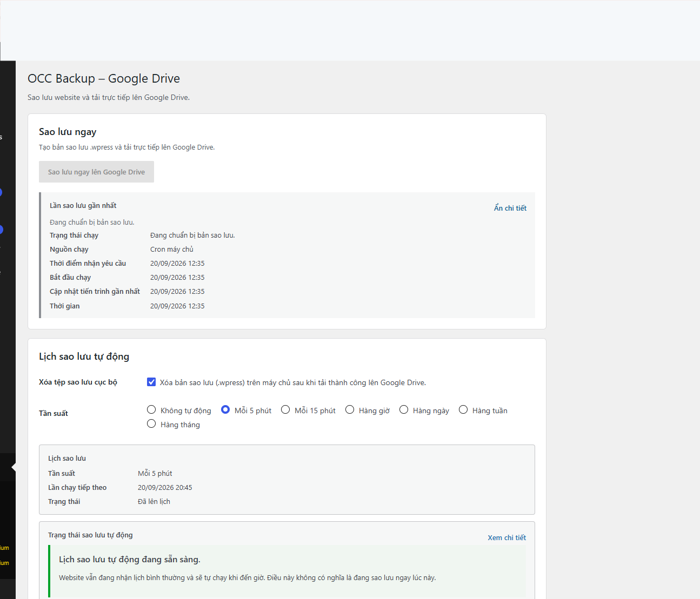Choose the "Hàng tuần" weekly option

coord(463,410)
